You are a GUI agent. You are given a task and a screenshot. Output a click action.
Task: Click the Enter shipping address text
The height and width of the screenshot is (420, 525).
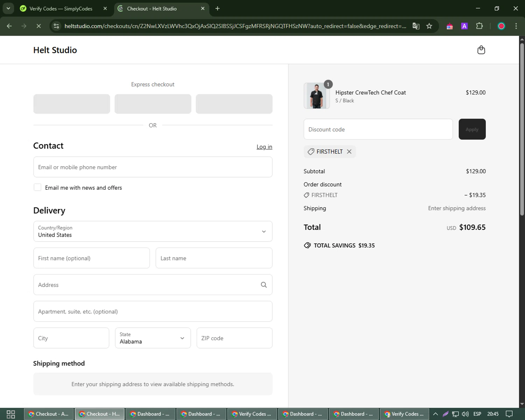tap(457, 208)
